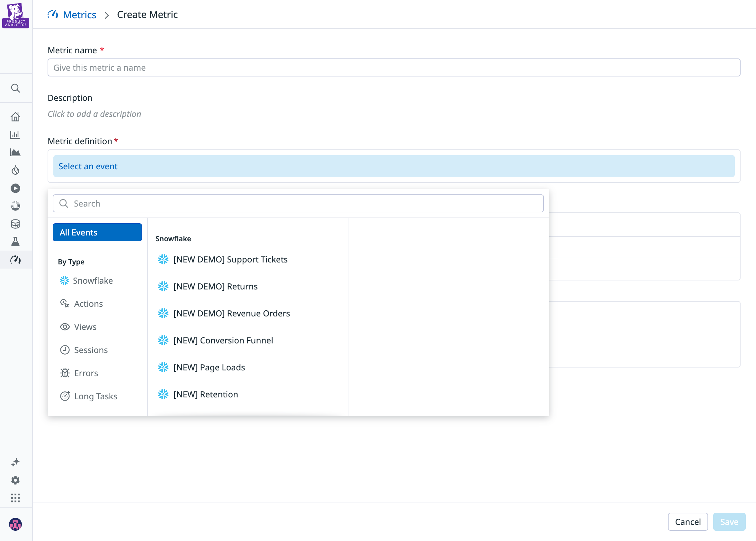This screenshot has width=756, height=541.
Task: Filter events by Snowflake type
Action: tap(93, 280)
